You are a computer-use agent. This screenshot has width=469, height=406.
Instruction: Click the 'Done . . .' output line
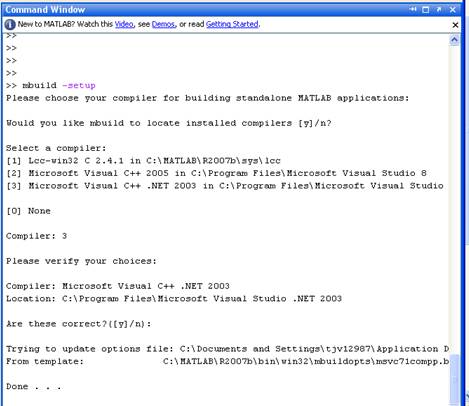[34, 387]
